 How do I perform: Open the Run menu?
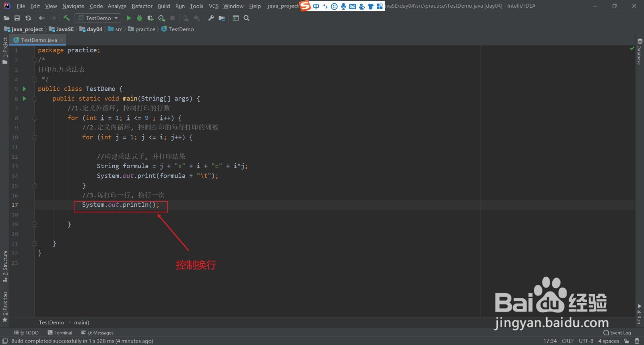180,6
